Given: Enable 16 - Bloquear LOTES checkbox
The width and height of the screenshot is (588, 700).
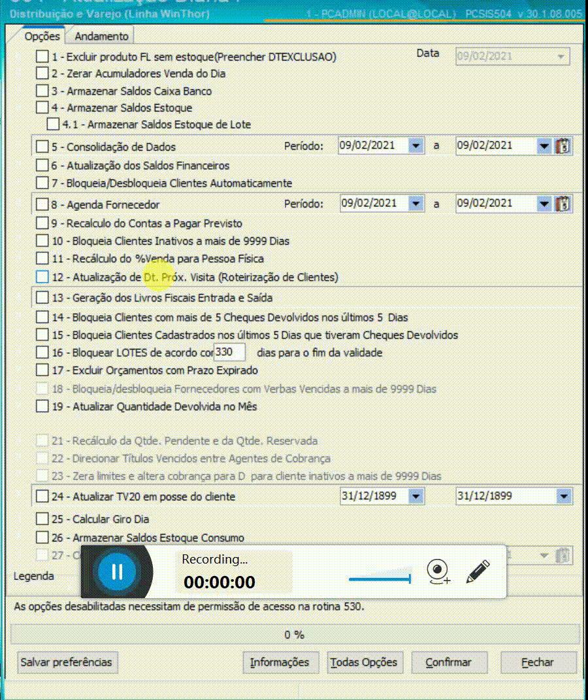Looking at the screenshot, I should coord(42,352).
